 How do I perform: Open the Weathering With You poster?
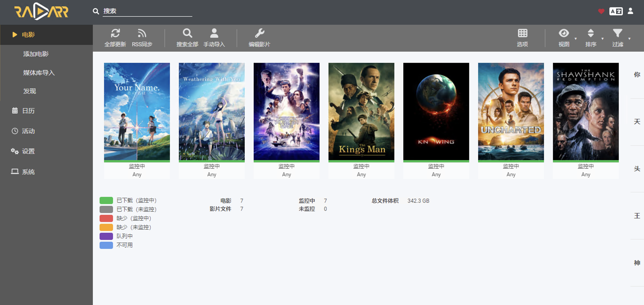(x=212, y=111)
